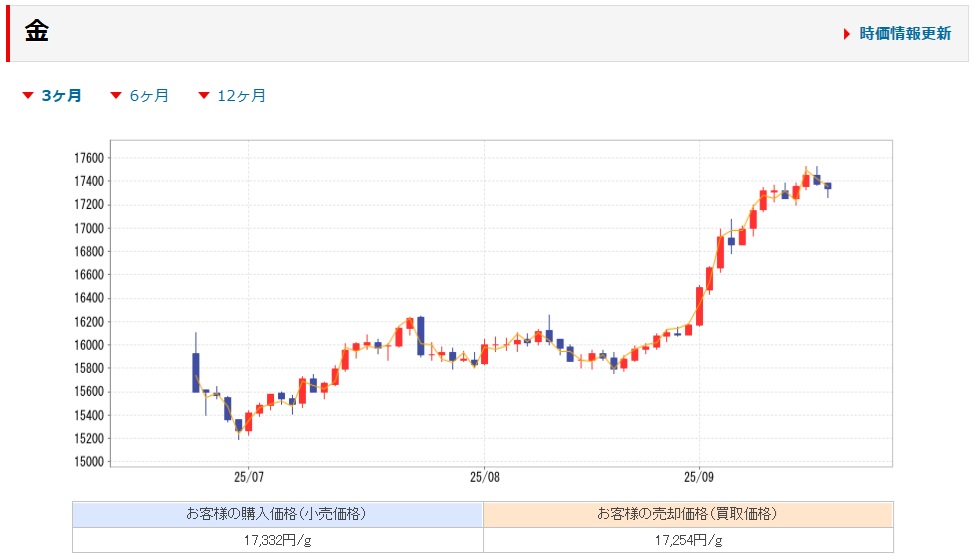Click the red arrow before 時価情報更新
Viewport: 974px width, 558px height.
(x=847, y=34)
